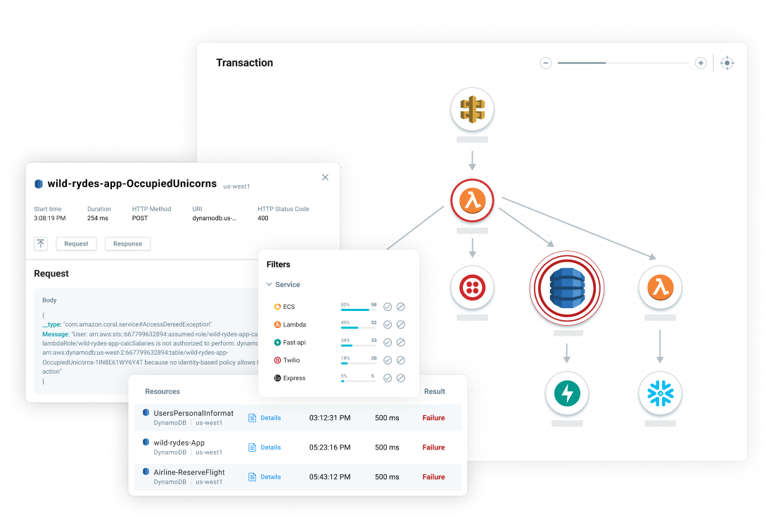The width and height of the screenshot is (771, 532).
Task: Click the Fast-api service icon in Filters
Action: (x=277, y=342)
